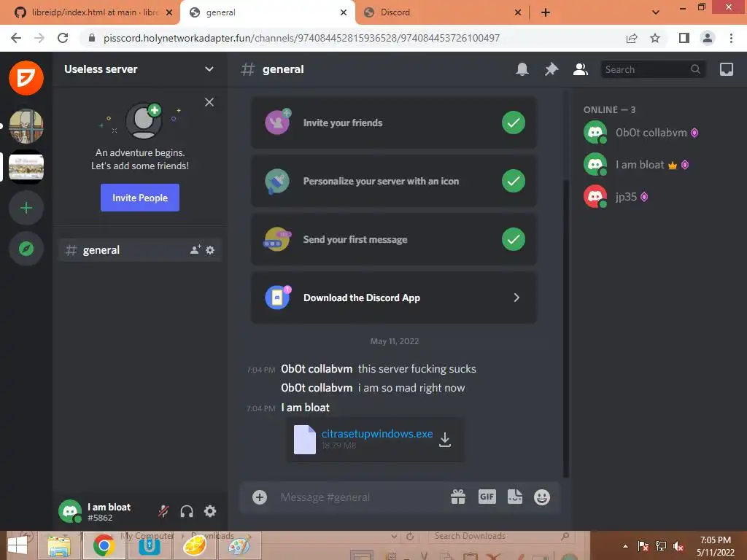The width and height of the screenshot is (747, 560).
Task: Attach file with plus button in message bar
Action: [260, 497]
